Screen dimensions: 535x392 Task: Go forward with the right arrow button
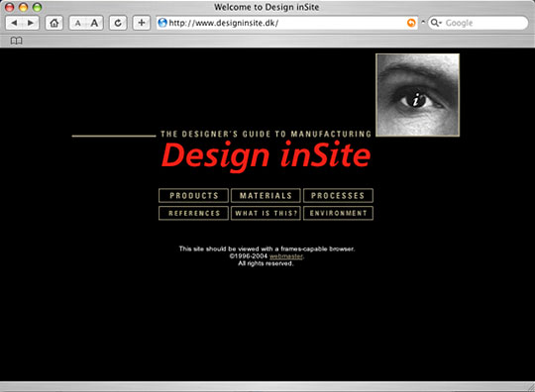tap(31, 23)
